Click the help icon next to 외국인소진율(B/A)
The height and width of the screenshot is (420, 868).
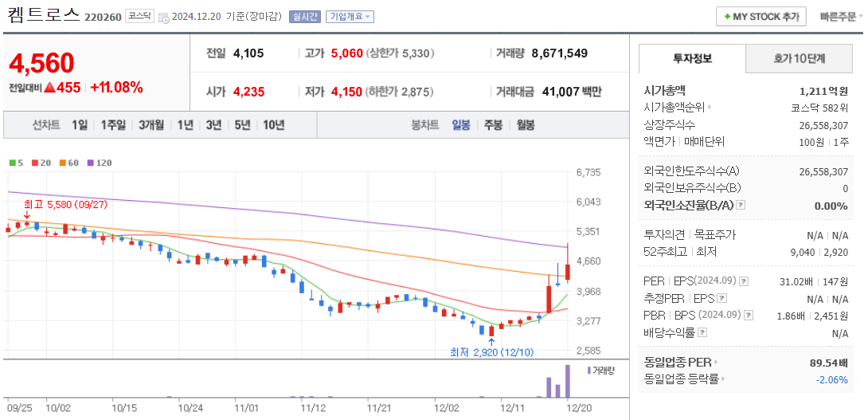click(x=741, y=206)
